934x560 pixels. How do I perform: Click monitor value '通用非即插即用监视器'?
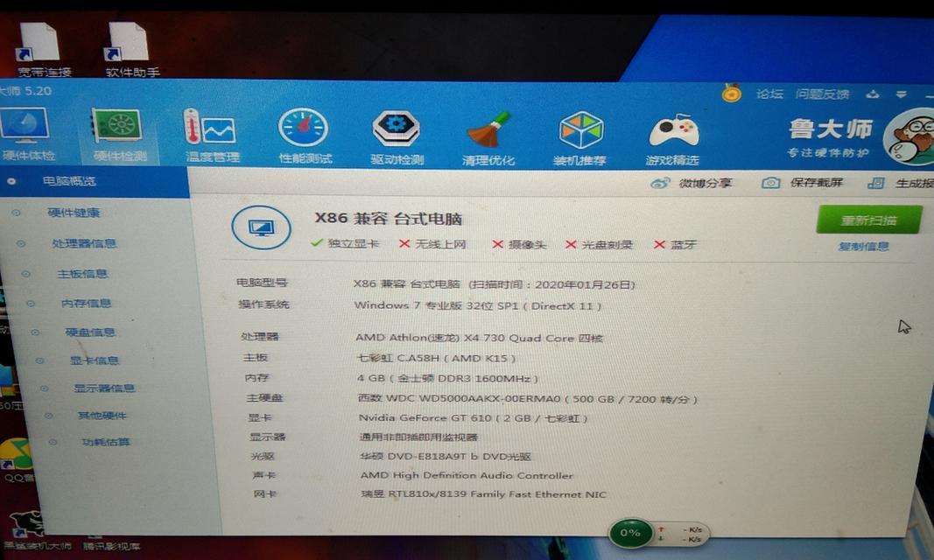[x=418, y=437]
